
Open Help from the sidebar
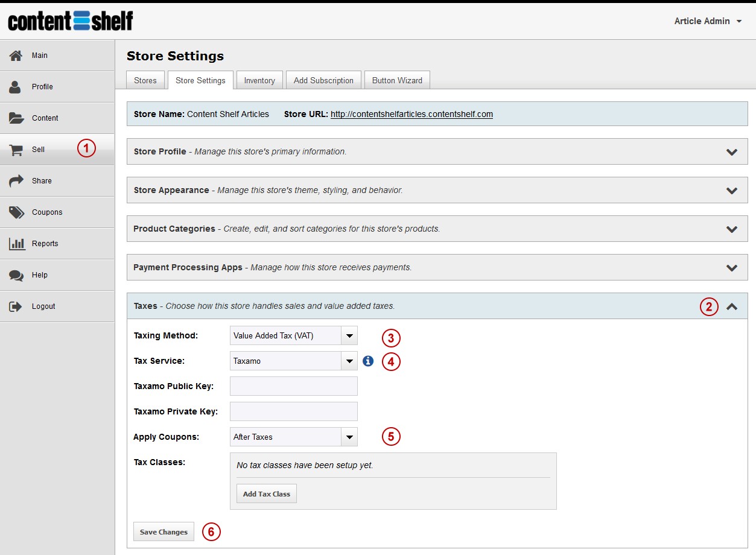[57, 275]
